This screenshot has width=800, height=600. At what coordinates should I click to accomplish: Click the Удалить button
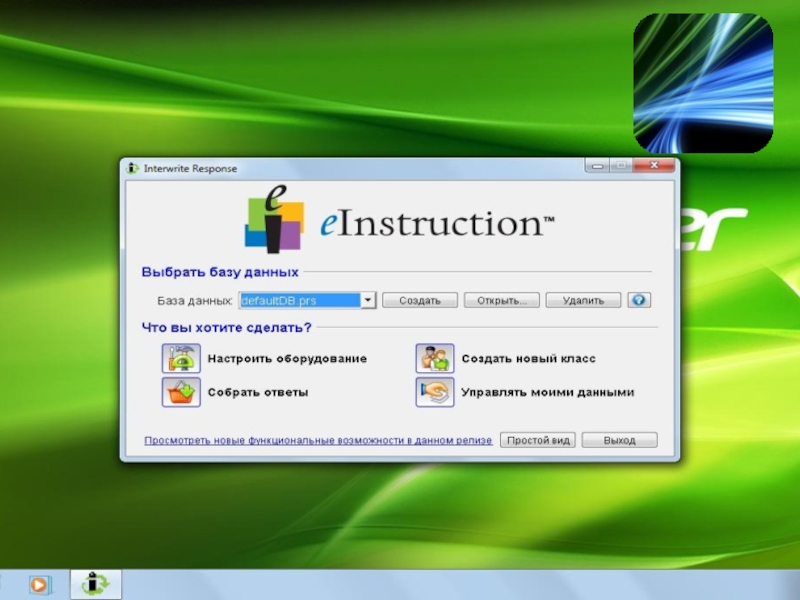tap(583, 300)
